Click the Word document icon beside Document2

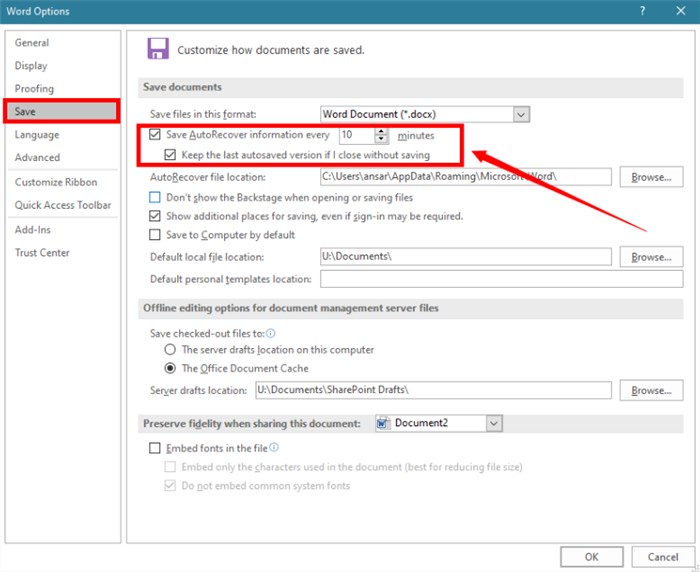pyautogui.click(x=383, y=423)
